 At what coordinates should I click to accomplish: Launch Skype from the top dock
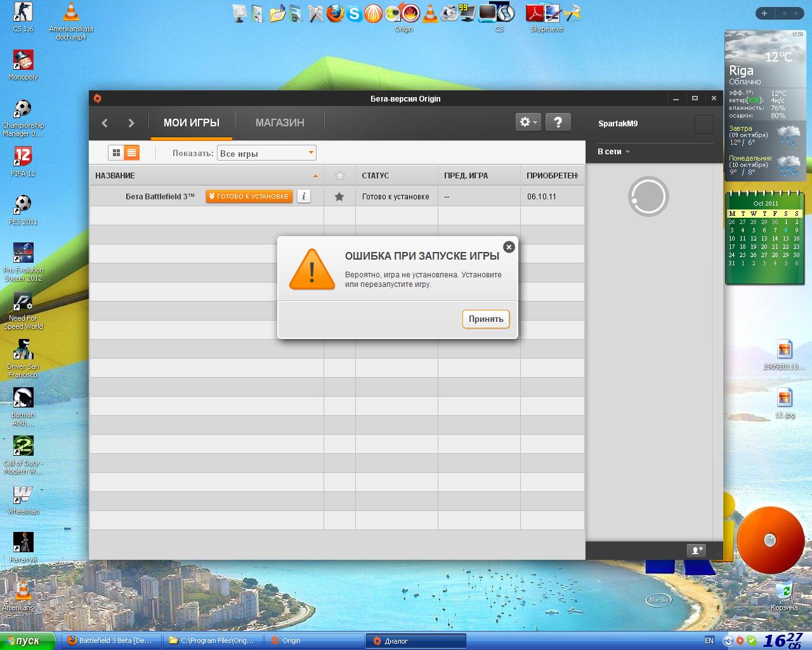pyautogui.click(x=354, y=13)
